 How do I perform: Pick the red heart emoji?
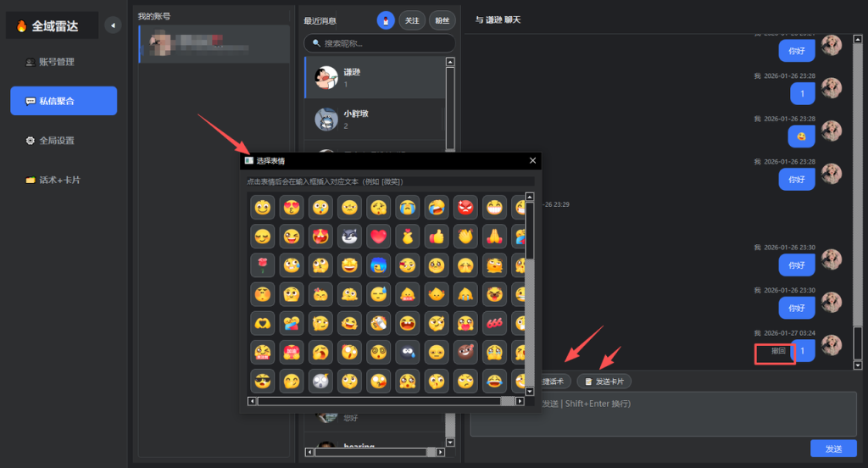pyautogui.click(x=379, y=237)
